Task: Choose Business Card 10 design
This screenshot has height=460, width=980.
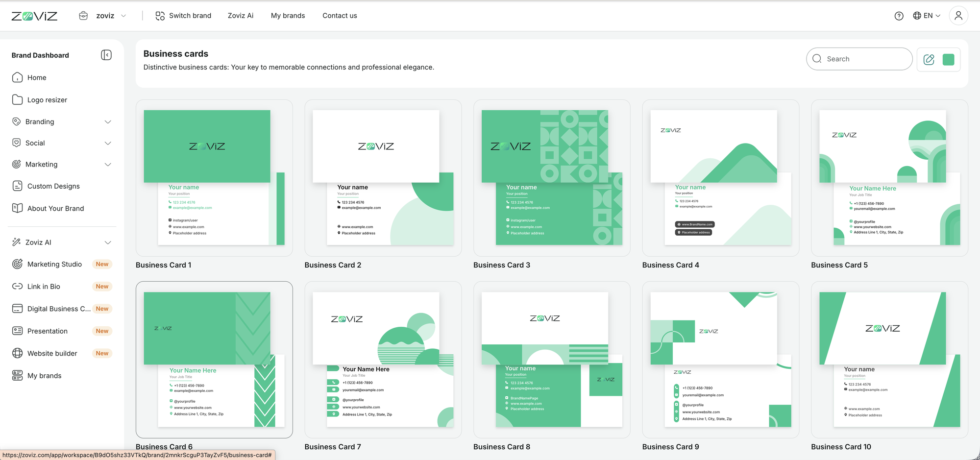Action: click(889, 360)
